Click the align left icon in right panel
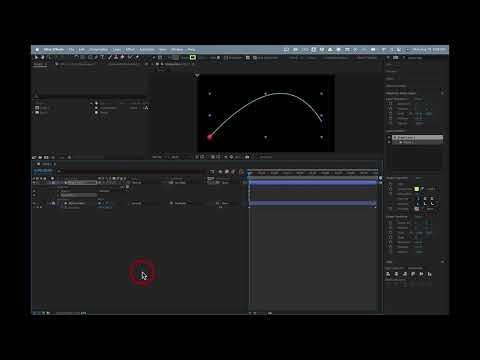480x360 pixels. tap(388, 274)
